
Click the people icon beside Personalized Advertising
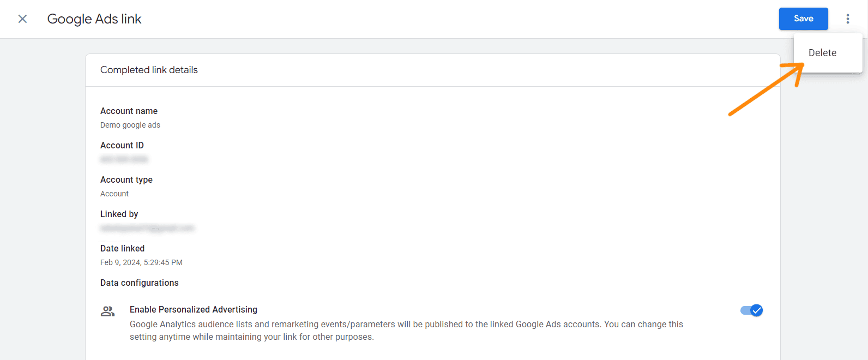click(x=107, y=311)
